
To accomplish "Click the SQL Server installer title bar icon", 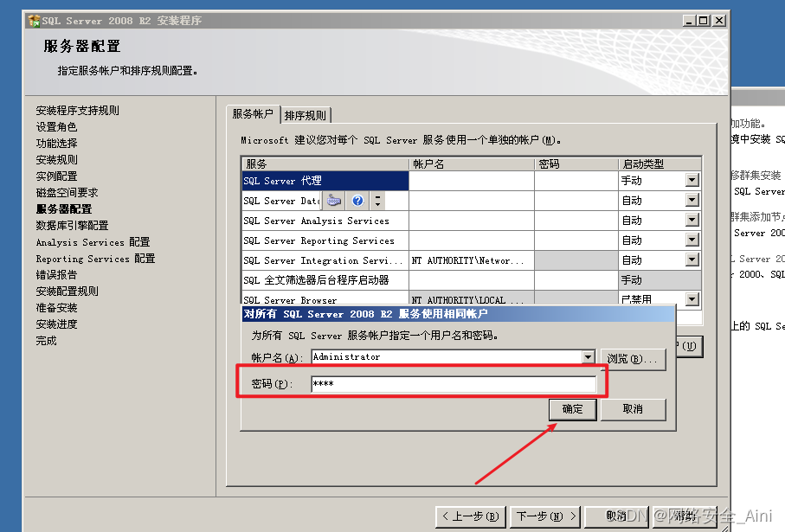I will click(x=34, y=21).
